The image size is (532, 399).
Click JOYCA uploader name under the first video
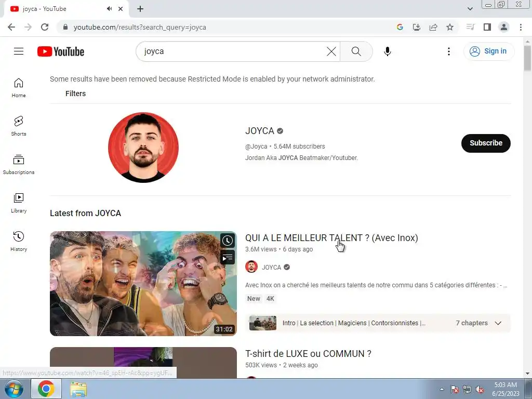tap(271, 268)
